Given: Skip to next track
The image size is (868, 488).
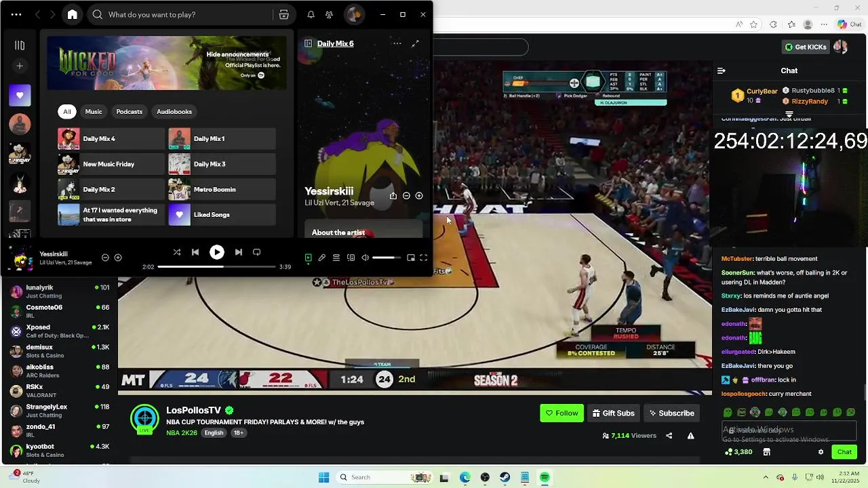Looking at the screenshot, I should coord(239,252).
